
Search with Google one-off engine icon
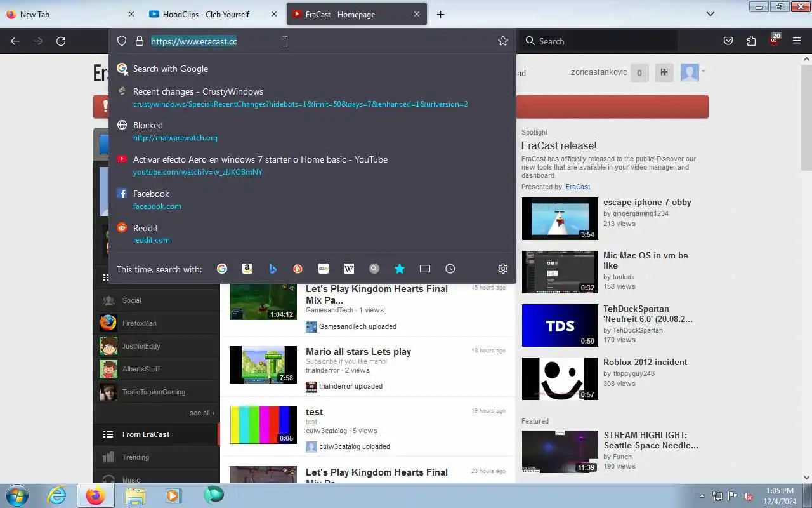(222, 269)
